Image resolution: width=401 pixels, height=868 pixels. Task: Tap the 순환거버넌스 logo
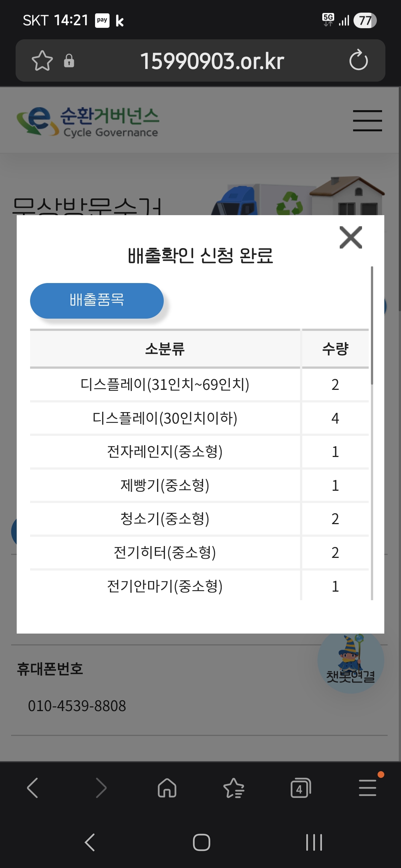click(88, 121)
